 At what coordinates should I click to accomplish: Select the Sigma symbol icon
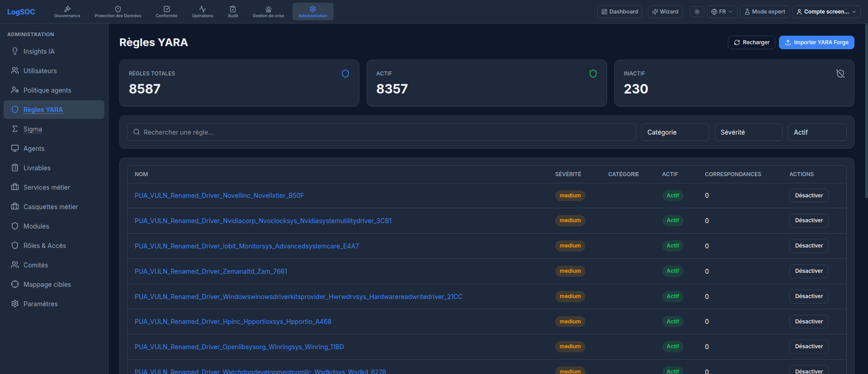click(x=15, y=129)
